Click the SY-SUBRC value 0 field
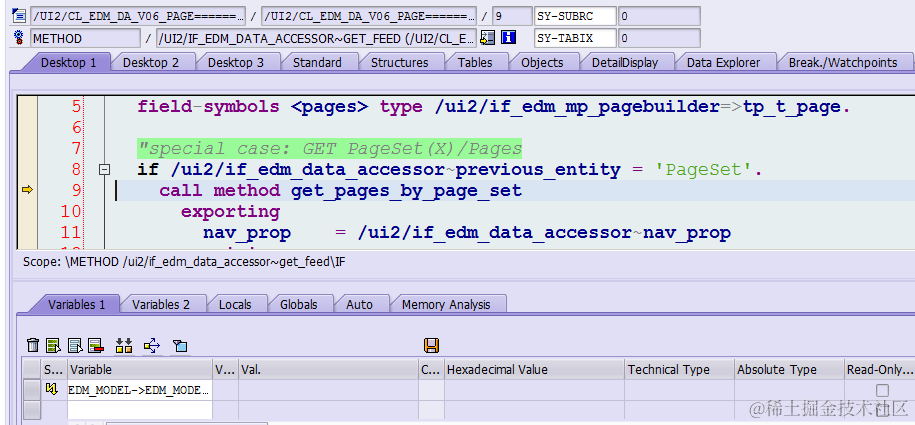 click(659, 16)
